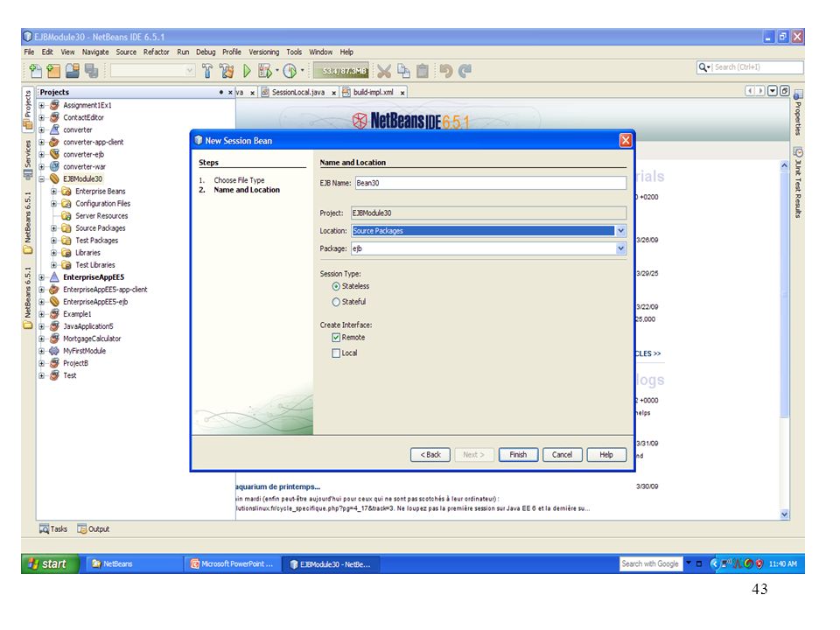Click the Help button in the dialog
840x630 pixels.
click(x=606, y=455)
